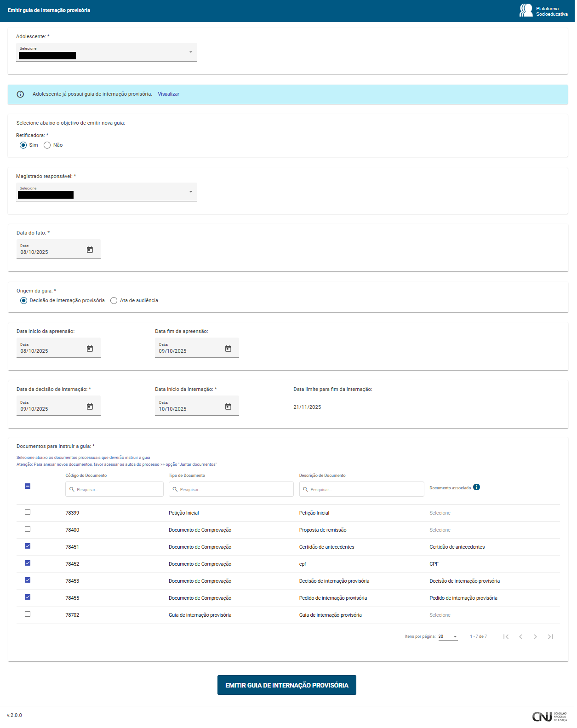This screenshot has height=728, width=577.
Task: Go to the first page of documents
Action: pyautogui.click(x=506, y=636)
